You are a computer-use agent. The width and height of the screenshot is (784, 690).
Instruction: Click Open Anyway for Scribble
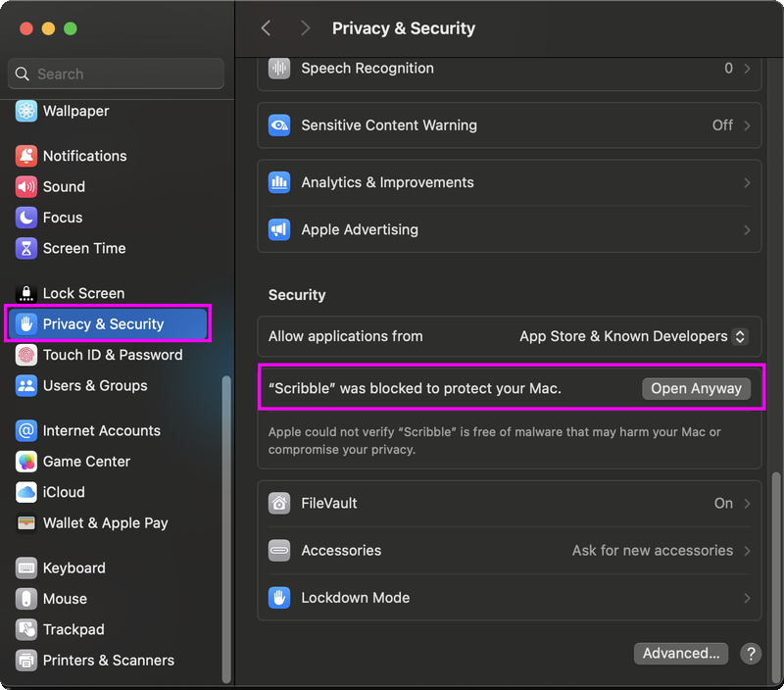[696, 388]
